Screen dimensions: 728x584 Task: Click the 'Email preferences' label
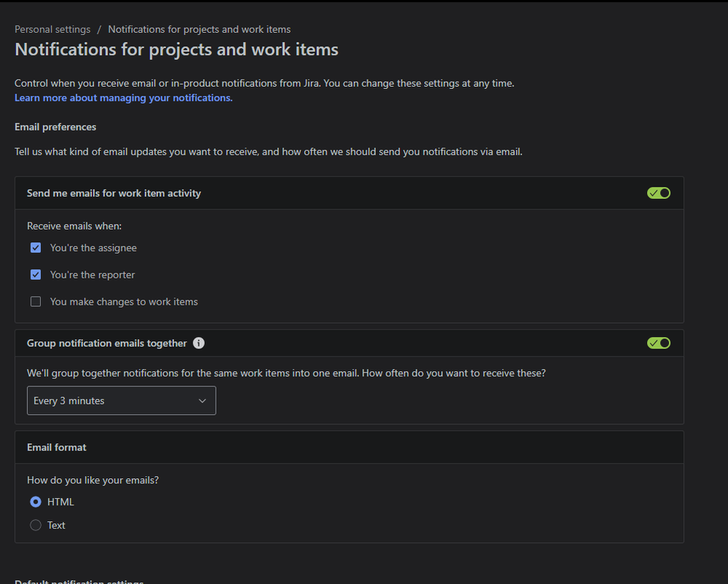[x=55, y=126]
